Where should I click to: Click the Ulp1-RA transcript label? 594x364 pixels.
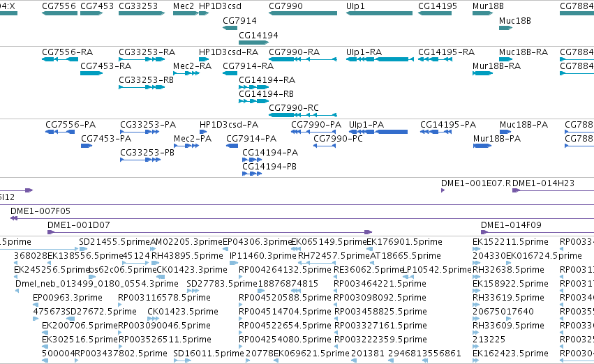click(x=364, y=52)
